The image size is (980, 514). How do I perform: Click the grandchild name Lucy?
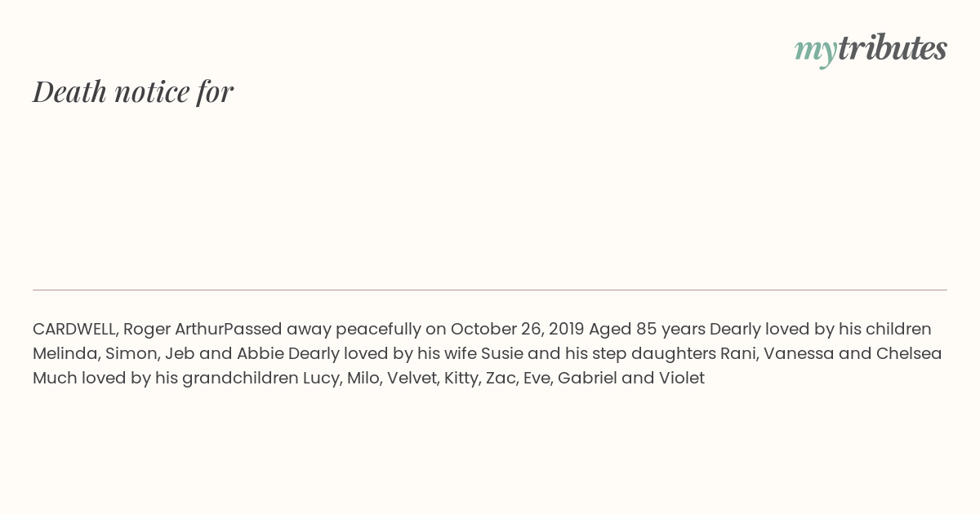321,379
